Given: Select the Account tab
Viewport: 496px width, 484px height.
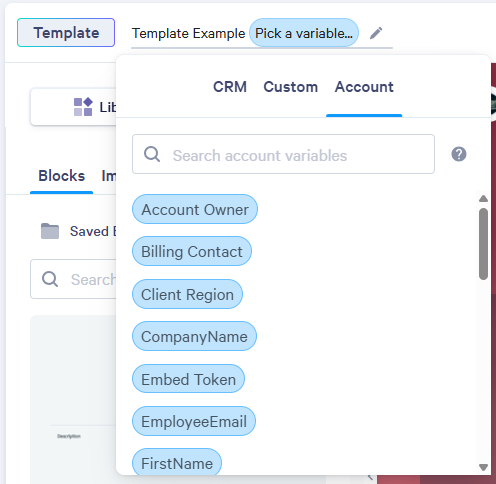Looking at the screenshot, I should [x=364, y=87].
